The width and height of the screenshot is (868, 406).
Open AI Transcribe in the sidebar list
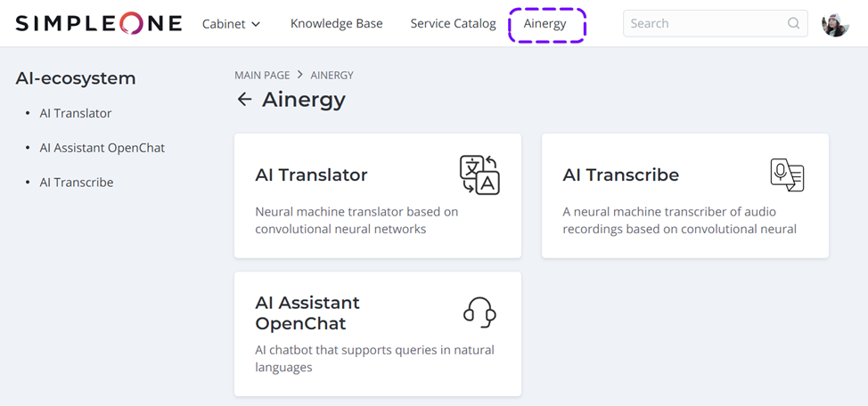(x=77, y=183)
